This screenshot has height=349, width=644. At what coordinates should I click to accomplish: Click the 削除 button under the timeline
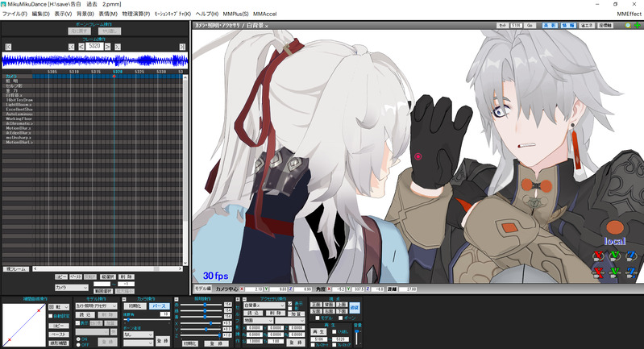point(127,277)
